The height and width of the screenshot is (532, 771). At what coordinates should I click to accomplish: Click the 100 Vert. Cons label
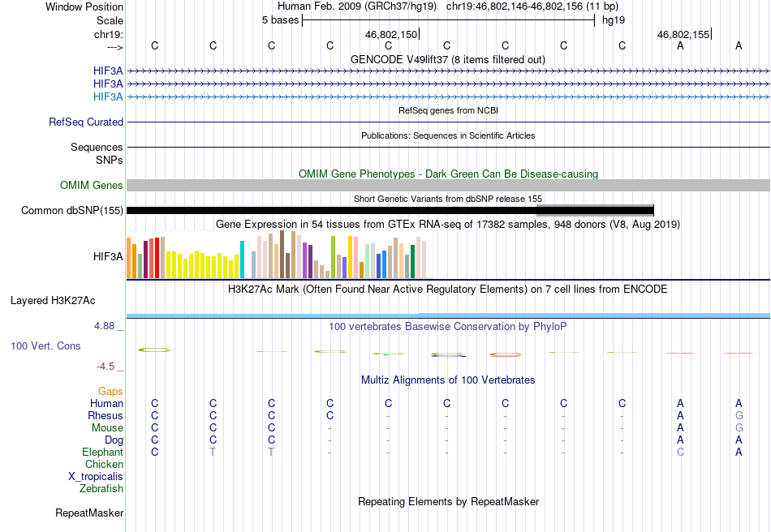point(45,345)
